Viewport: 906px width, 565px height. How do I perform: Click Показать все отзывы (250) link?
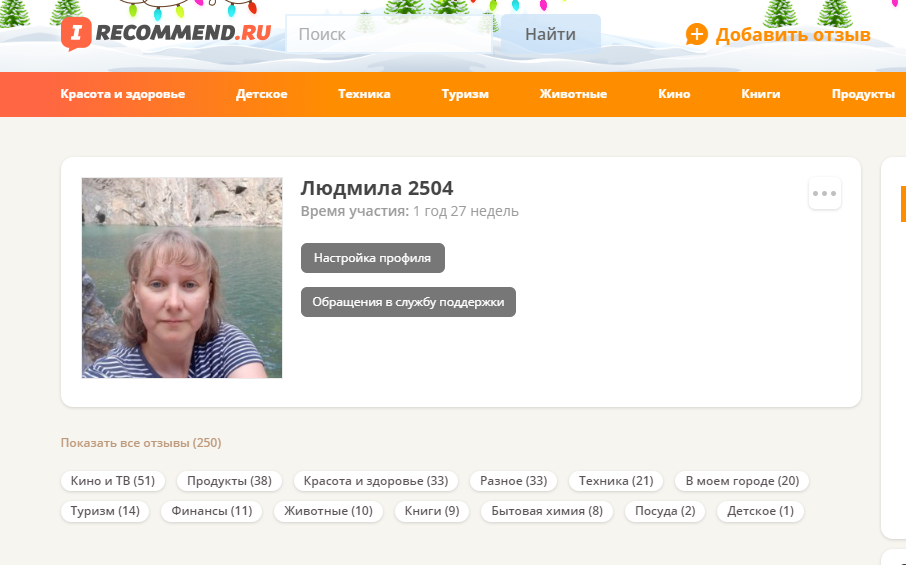click(x=141, y=443)
